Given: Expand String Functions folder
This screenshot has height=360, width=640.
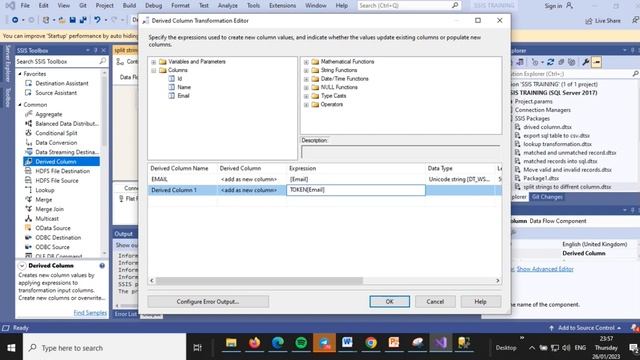Looking at the screenshot, I should (306, 71).
